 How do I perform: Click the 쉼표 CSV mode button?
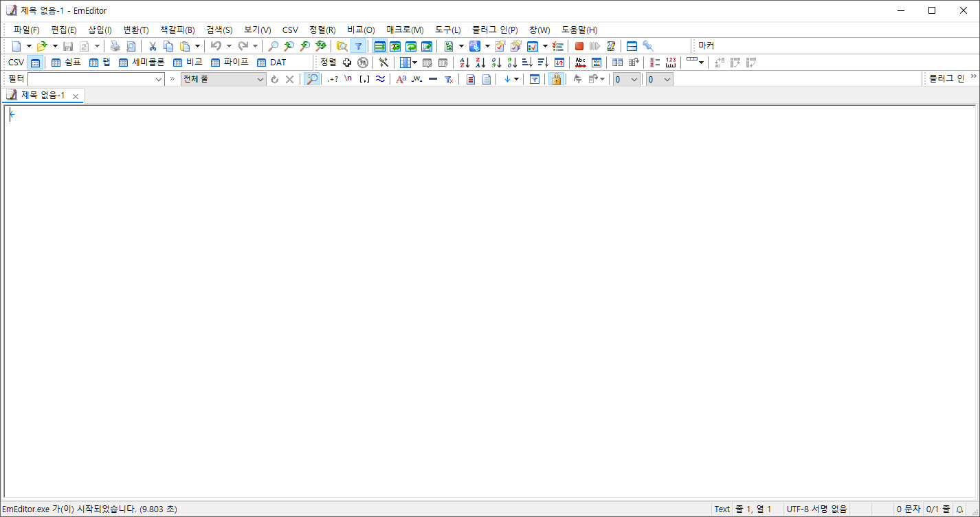[x=66, y=63]
